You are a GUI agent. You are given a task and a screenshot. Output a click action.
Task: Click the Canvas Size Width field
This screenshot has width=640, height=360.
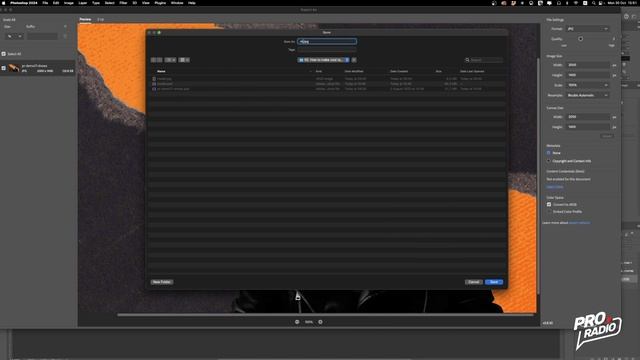pos(588,117)
